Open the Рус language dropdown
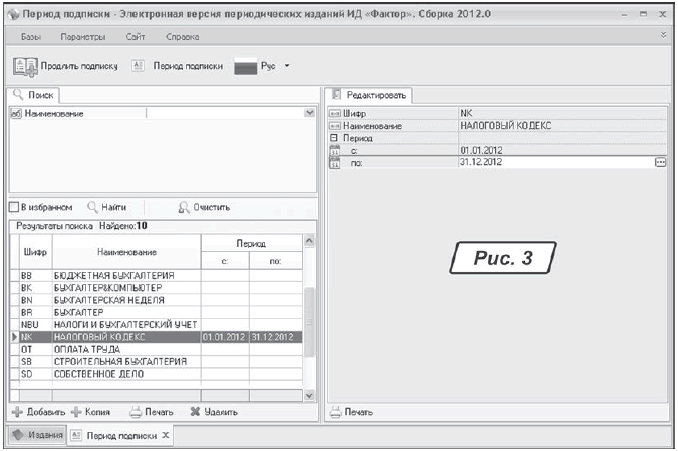Screen dimensions: 678x451 [287, 66]
